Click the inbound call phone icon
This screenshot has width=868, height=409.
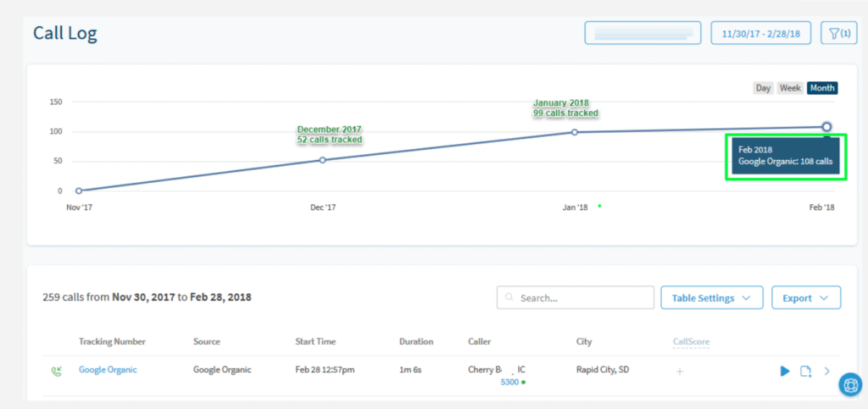tap(57, 370)
